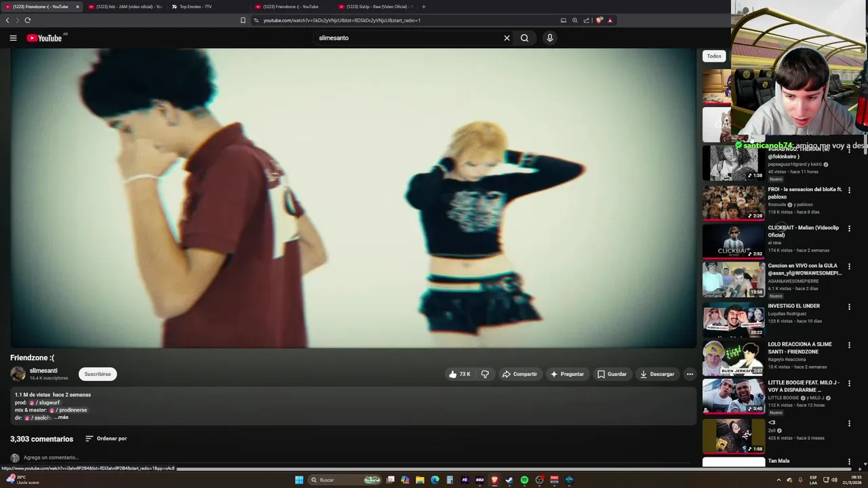Click Agrega un comentario field
The width and height of the screenshot is (868, 488).
51,457
